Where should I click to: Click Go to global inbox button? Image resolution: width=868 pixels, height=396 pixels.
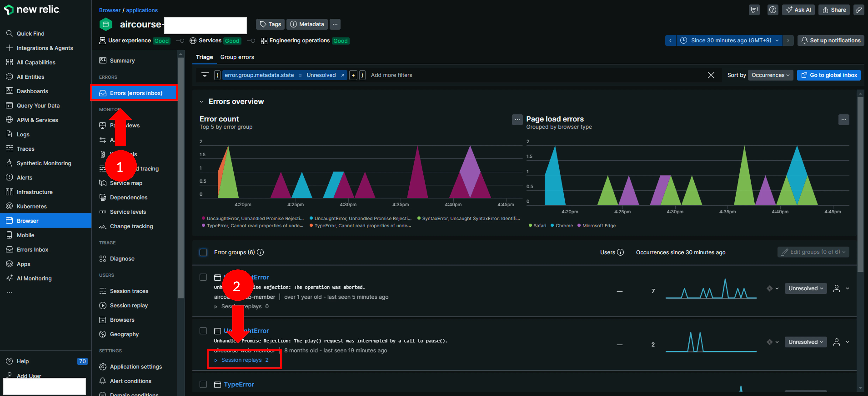[x=829, y=75]
